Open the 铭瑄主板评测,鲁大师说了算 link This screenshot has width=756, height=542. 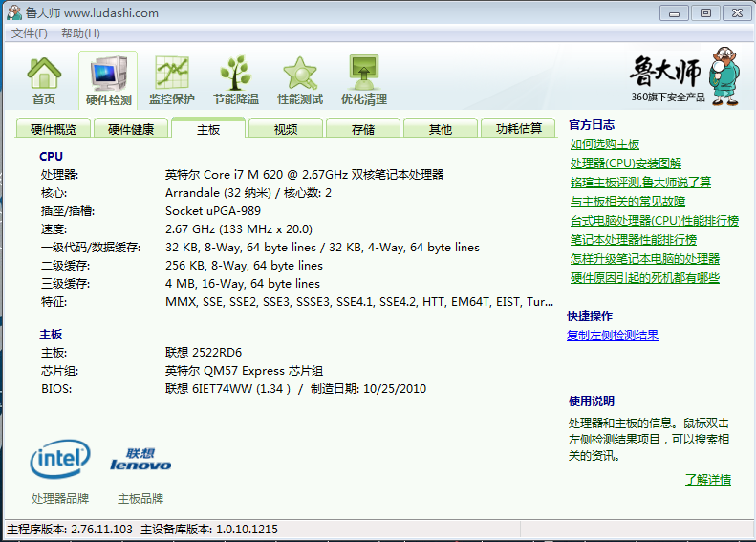point(640,183)
